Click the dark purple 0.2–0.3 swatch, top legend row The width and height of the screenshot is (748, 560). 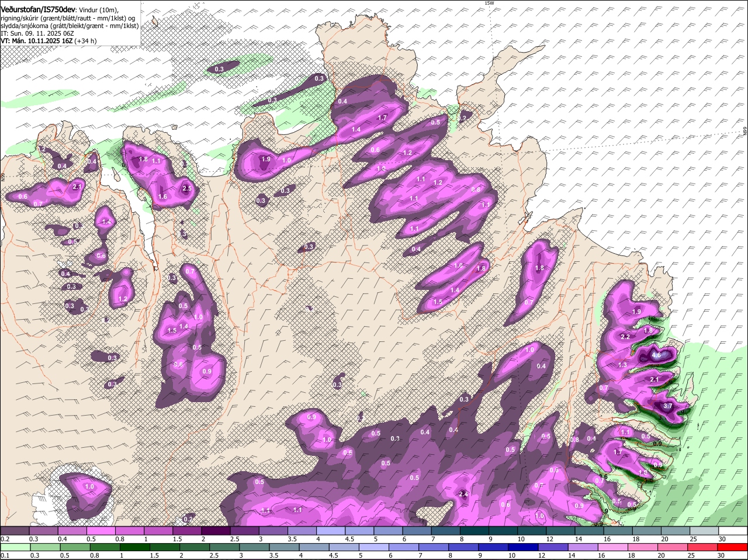pyautogui.click(x=15, y=531)
